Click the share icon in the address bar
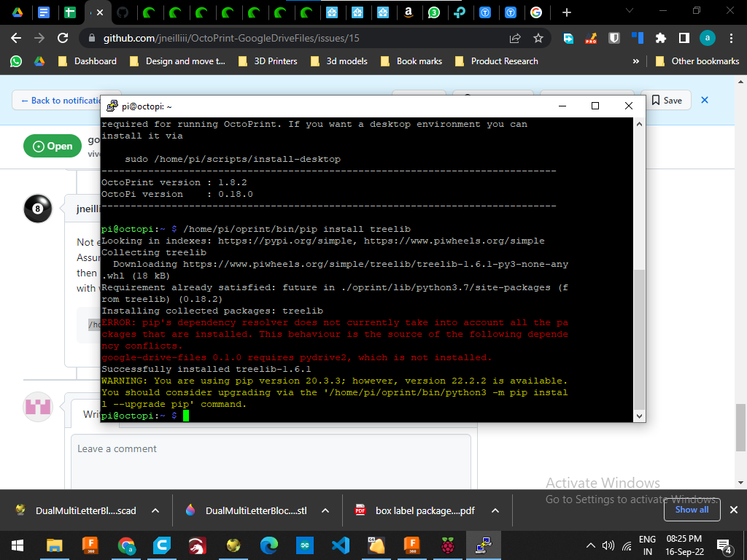 point(515,38)
